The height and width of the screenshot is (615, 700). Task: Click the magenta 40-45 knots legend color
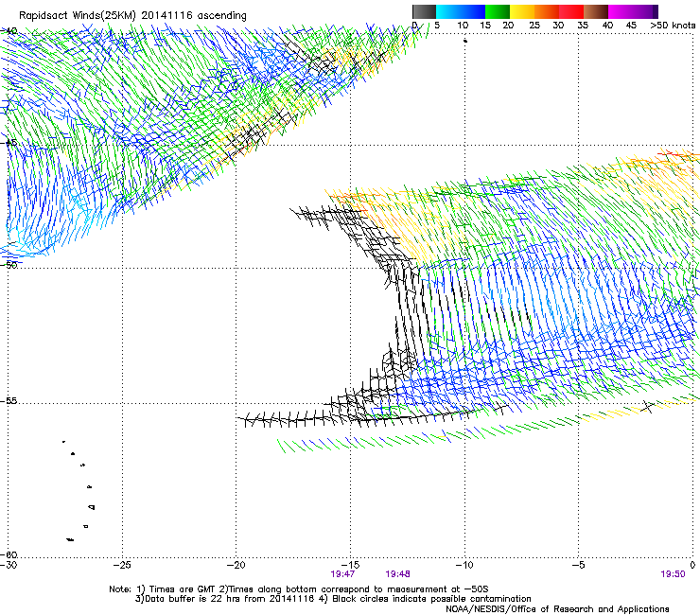[x=621, y=11]
